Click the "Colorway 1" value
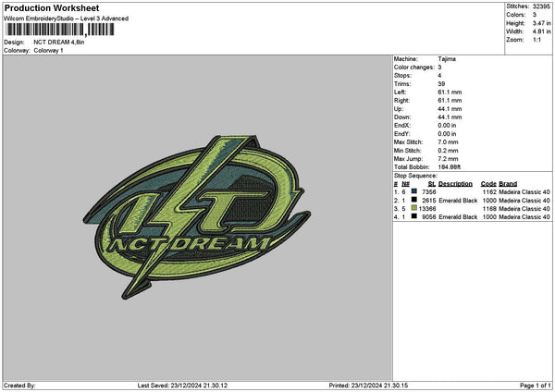 pyautogui.click(x=48, y=51)
